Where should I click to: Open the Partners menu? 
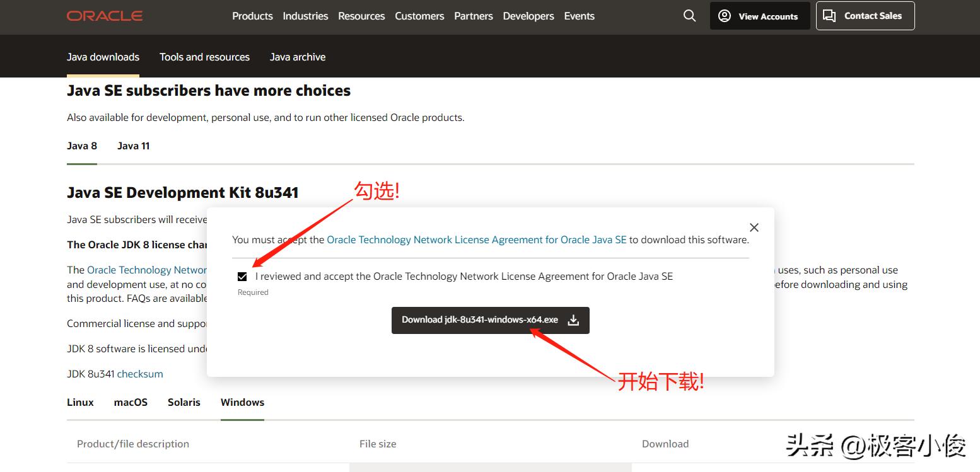[474, 16]
